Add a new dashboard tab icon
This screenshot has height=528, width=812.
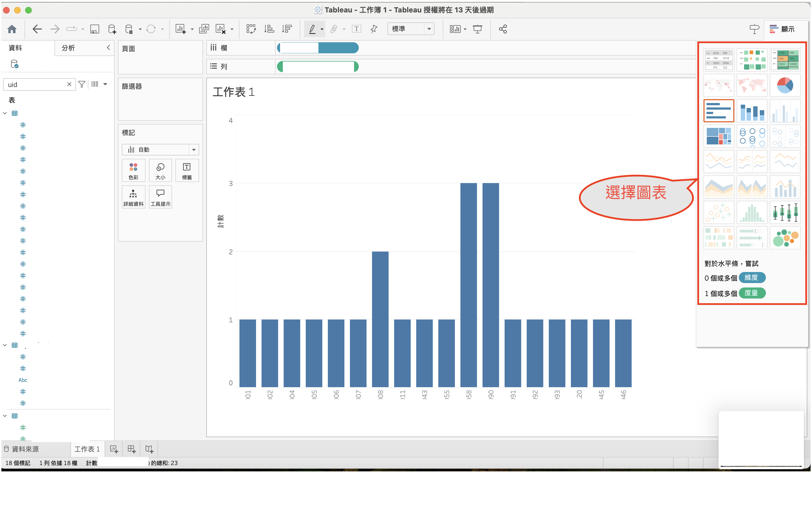tap(131, 449)
